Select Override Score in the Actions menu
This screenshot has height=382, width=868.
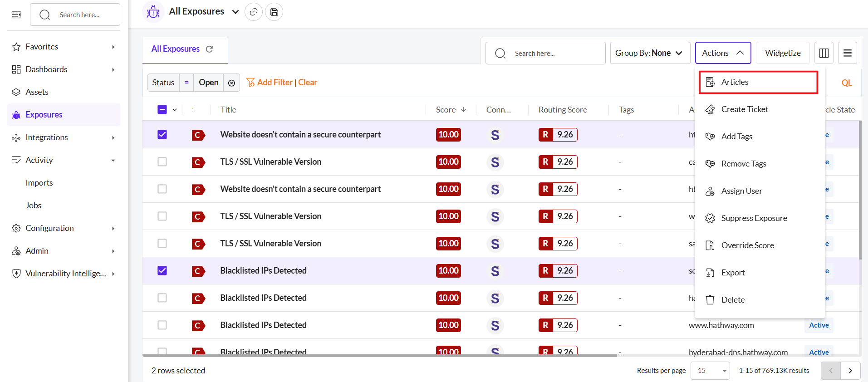(760, 245)
